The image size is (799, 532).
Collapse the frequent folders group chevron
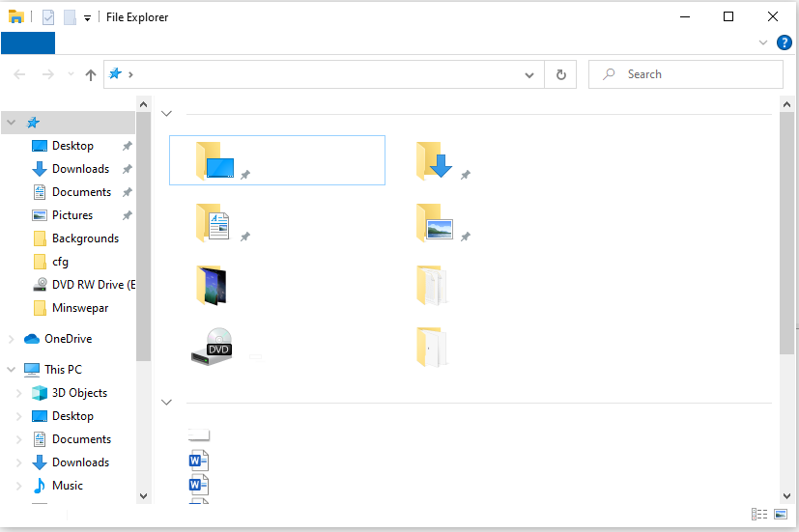click(166, 114)
